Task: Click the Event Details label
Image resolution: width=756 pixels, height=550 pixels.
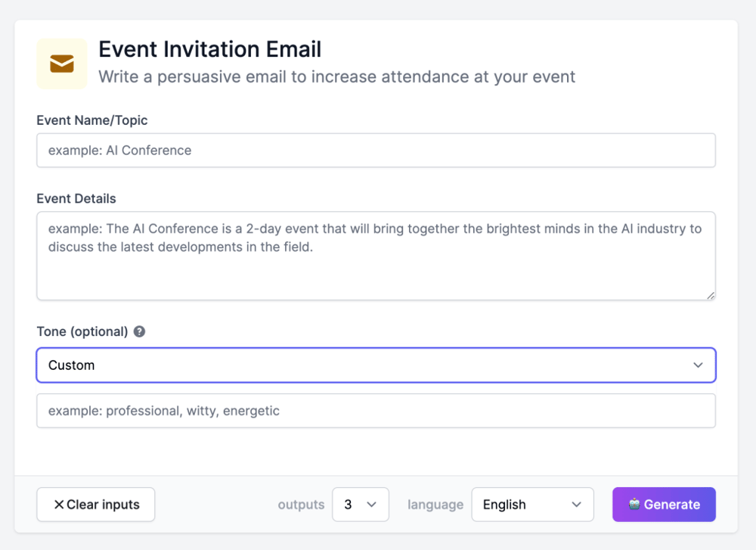Action: [x=76, y=199]
